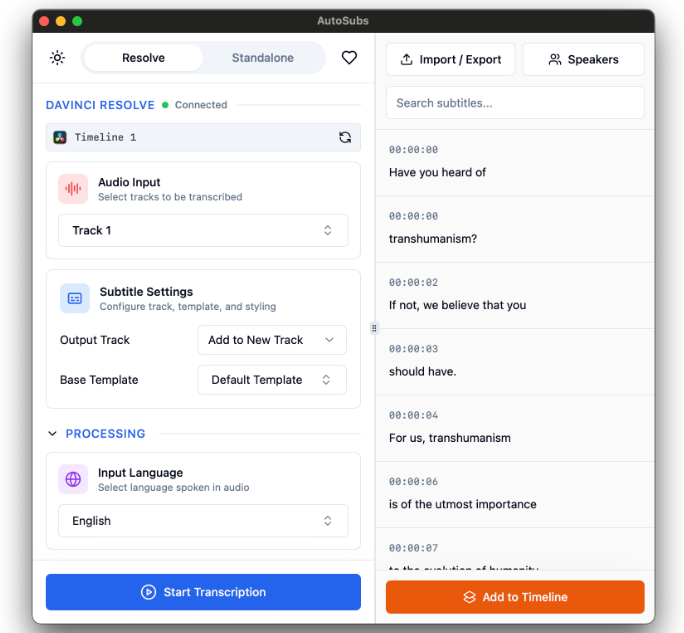This screenshot has height=633, width=684.
Task: Switch to the Resolve tab
Action: (x=143, y=58)
